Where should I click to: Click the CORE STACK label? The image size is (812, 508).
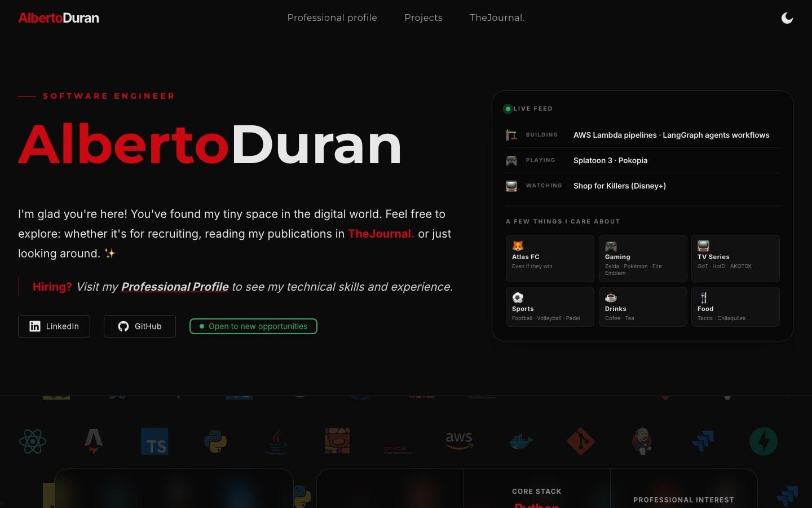coord(537,492)
